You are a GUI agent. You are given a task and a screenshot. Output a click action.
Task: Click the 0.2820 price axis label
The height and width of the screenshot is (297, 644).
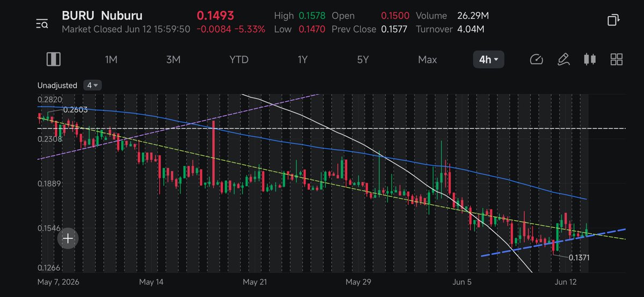pos(49,100)
